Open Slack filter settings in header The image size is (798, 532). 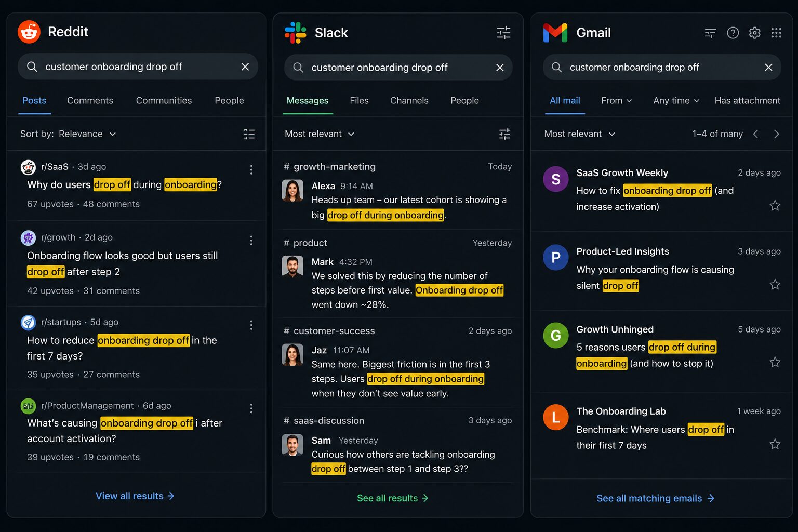click(x=503, y=33)
